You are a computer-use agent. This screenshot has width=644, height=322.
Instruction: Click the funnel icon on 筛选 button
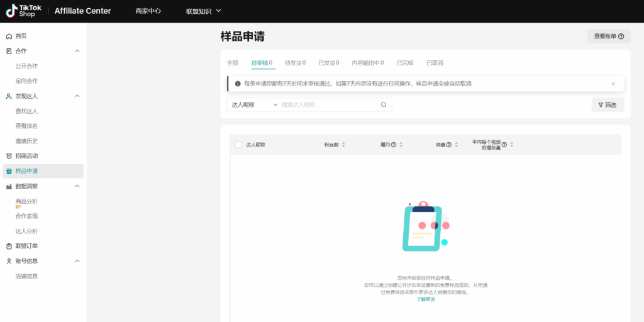[x=601, y=105]
